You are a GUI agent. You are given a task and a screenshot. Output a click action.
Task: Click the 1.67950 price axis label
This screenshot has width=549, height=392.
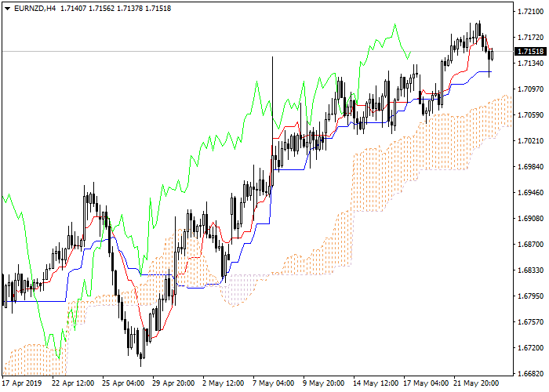[x=531, y=296]
